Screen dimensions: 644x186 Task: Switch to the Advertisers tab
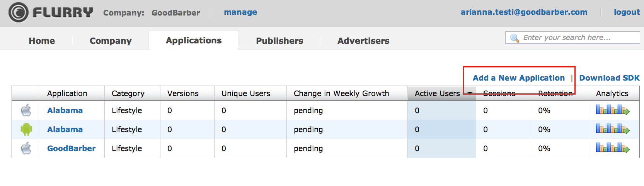coord(363,41)
